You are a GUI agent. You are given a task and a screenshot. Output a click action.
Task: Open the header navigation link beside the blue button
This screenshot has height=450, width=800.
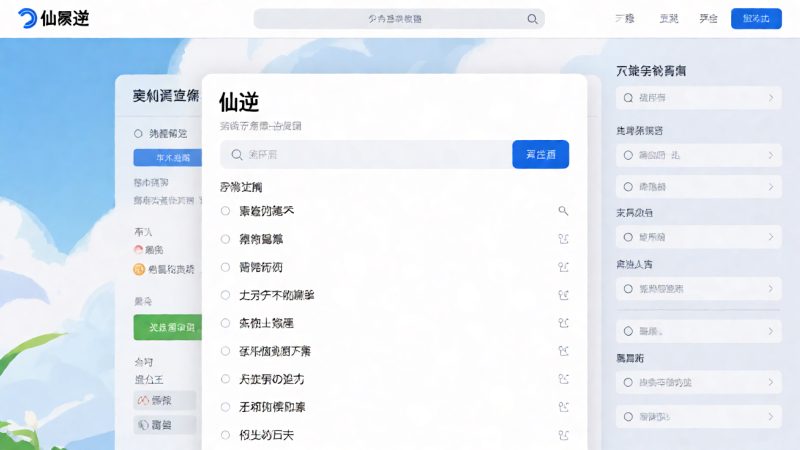708,19
